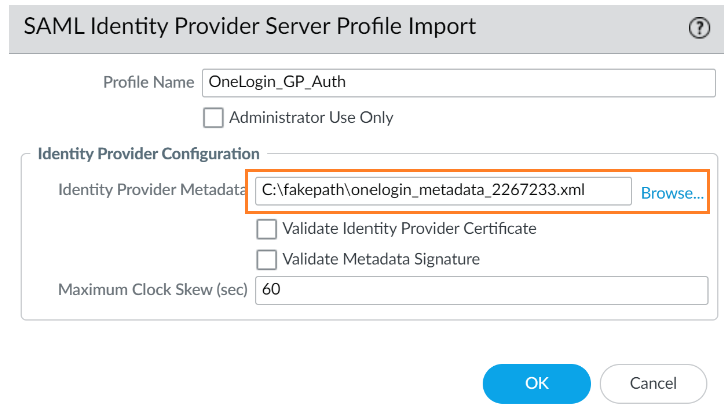The height and width of the screenshot is (418, 724).
Task: Open the help question mark icon
Action: (x=699, y=27)
